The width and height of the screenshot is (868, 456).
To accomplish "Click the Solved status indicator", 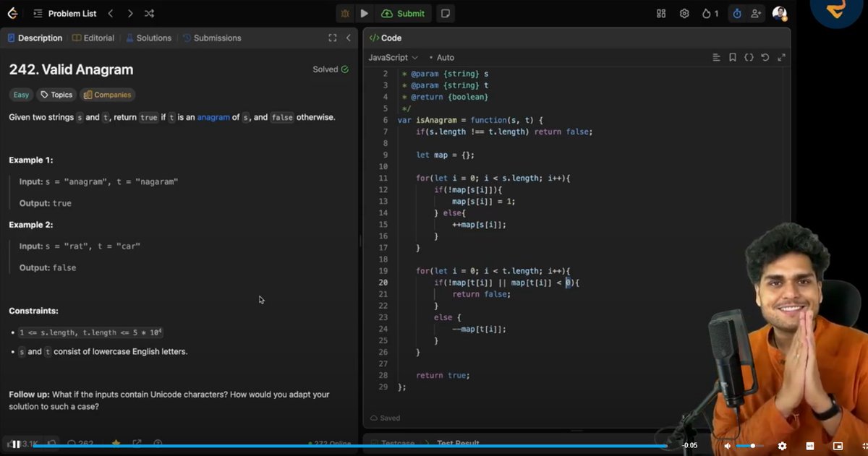I will click(331, 69).
